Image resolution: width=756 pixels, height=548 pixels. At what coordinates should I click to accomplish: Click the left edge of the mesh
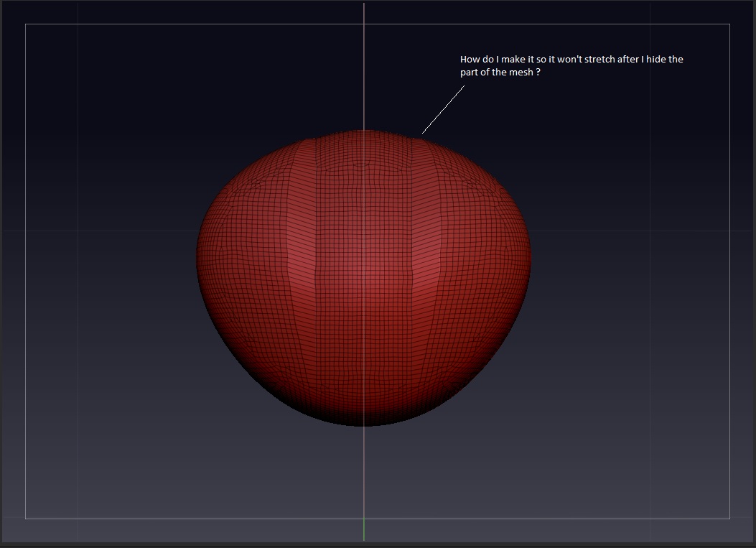[196, 266]
